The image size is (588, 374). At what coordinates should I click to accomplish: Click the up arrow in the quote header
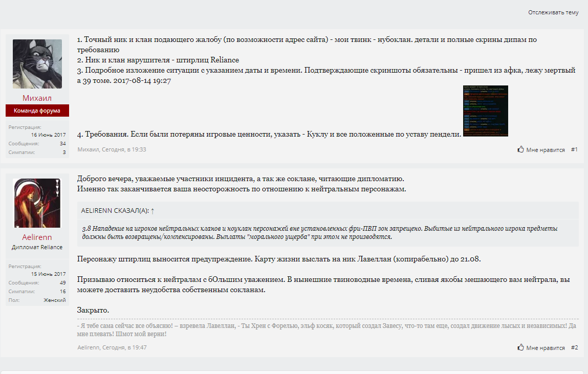[153, 210]
